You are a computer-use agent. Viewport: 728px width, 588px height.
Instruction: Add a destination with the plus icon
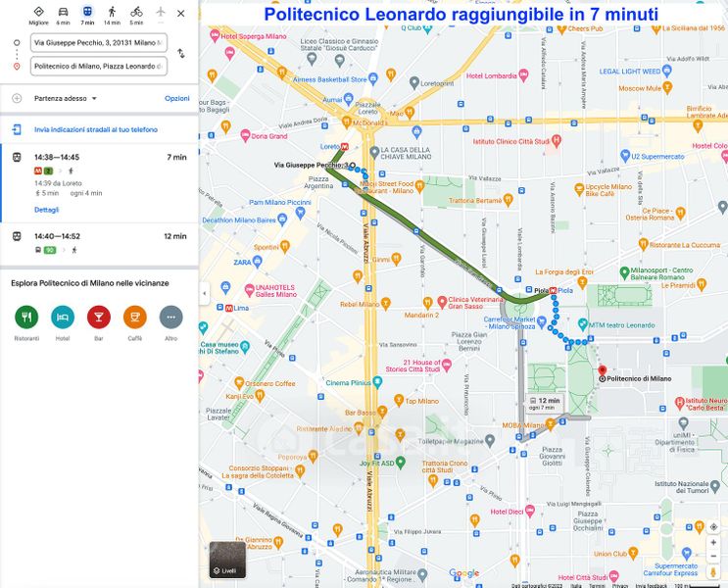pos(17,98)
